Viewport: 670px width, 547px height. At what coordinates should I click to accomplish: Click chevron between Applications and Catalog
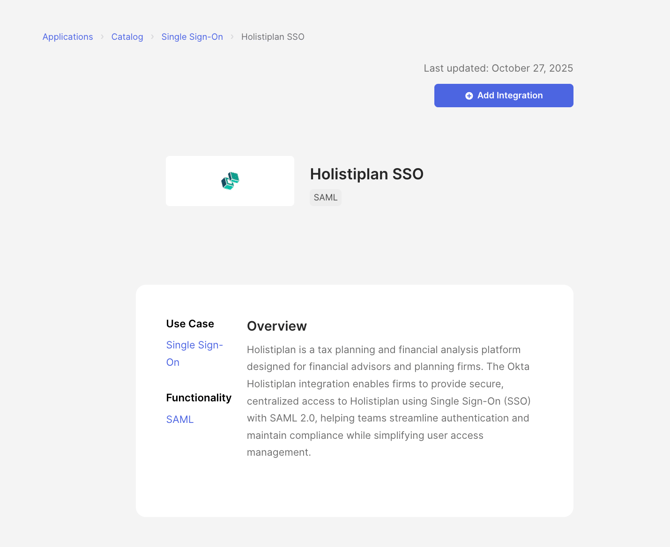coord(102,37)
